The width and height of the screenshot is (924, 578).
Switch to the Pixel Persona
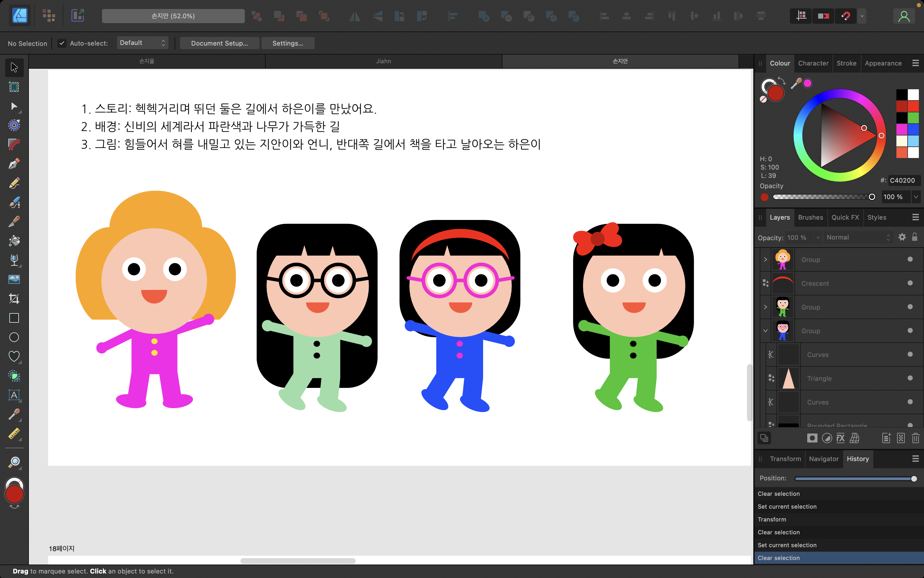49,16
